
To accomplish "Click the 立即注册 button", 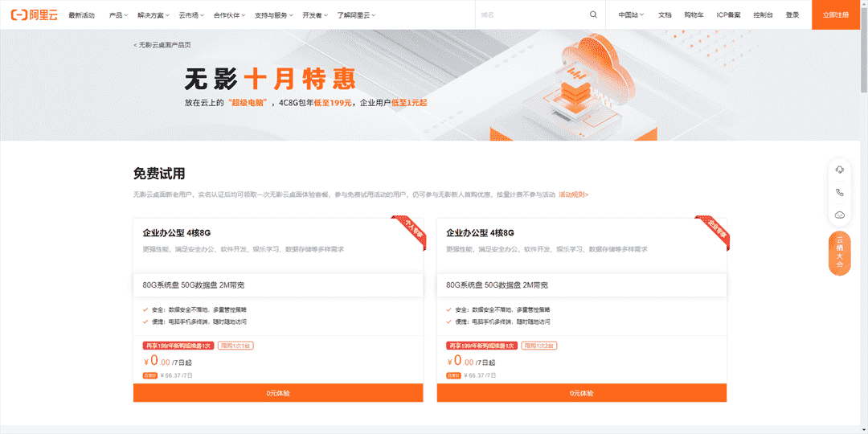I will click(x=835, y=15).
